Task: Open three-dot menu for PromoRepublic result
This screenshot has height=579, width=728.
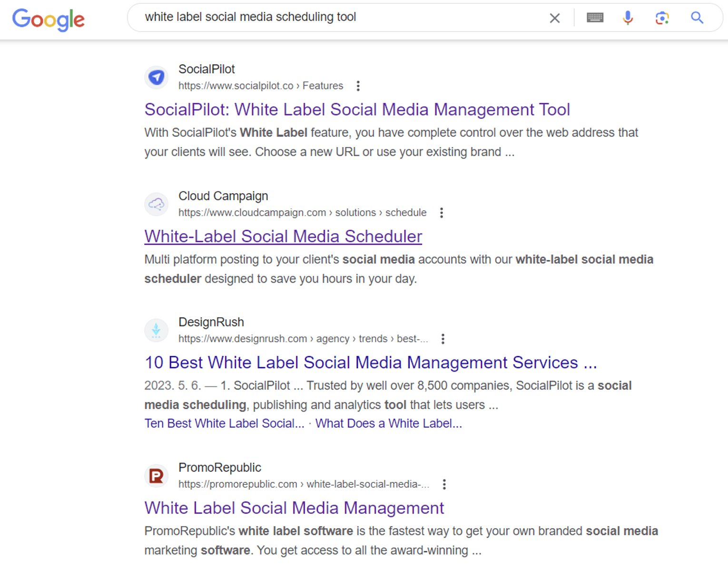Action: [444, 484]
